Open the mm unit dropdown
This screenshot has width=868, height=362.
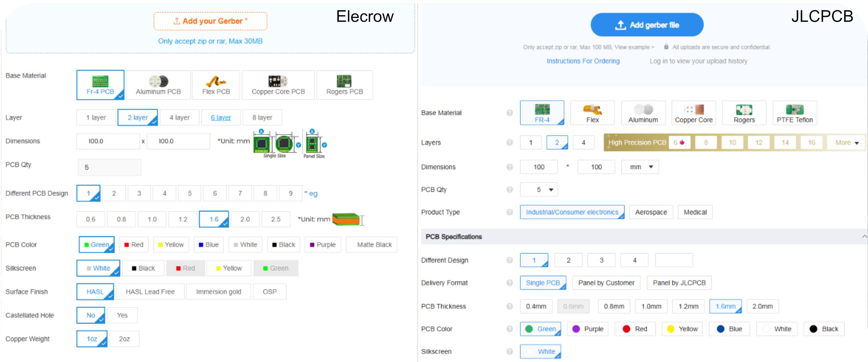[640, 167]
